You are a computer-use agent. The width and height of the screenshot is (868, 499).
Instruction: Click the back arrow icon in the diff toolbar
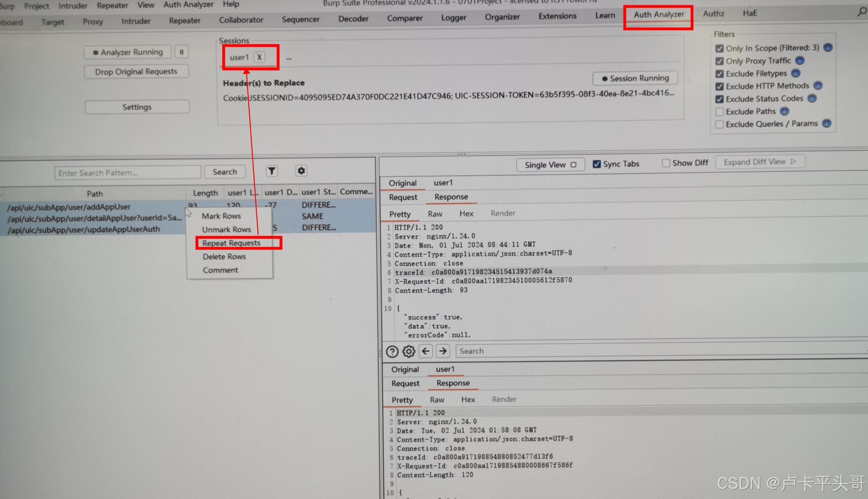(x=425, y=351)
